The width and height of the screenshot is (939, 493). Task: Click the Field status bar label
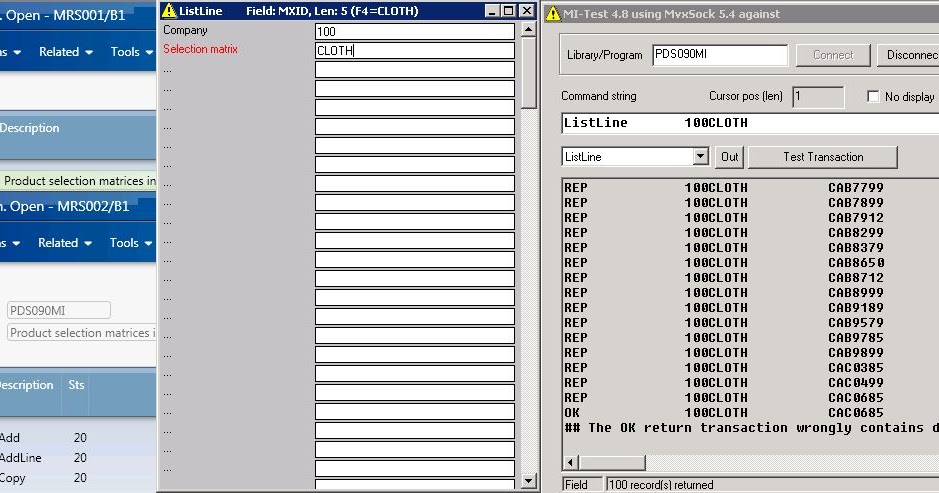pos(576,485)
